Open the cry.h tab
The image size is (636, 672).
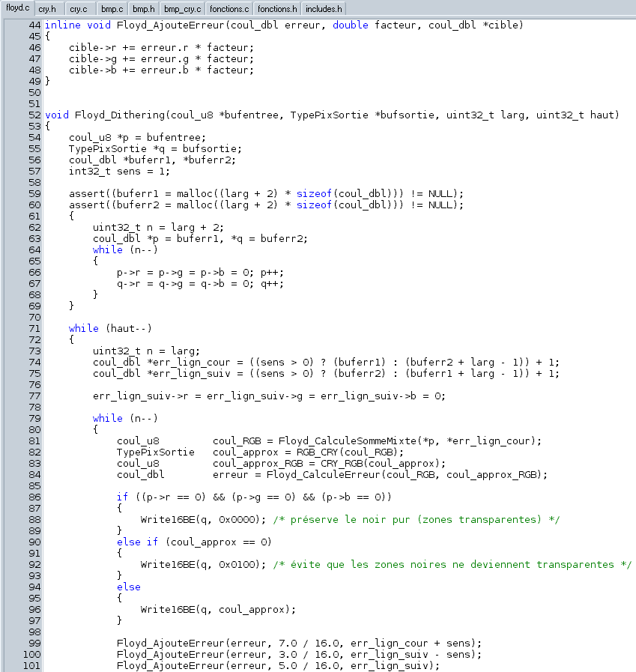pyautogui.click(x=47, y=10)
